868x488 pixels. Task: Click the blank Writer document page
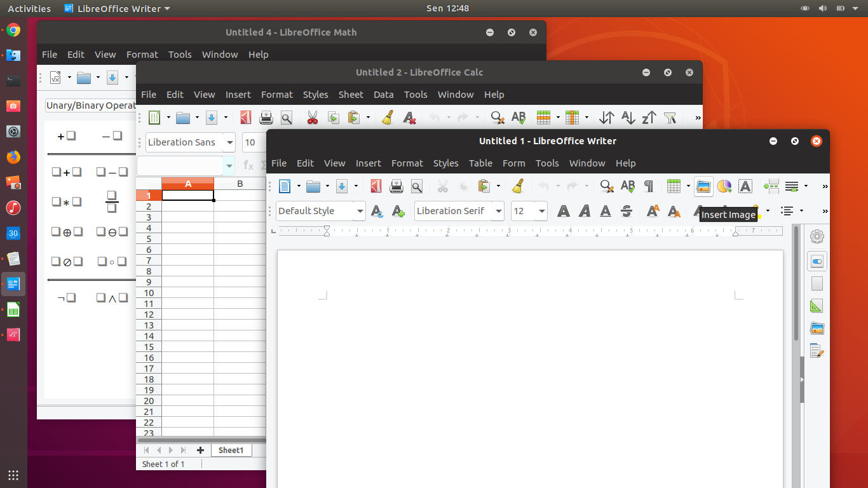[530, 369]
